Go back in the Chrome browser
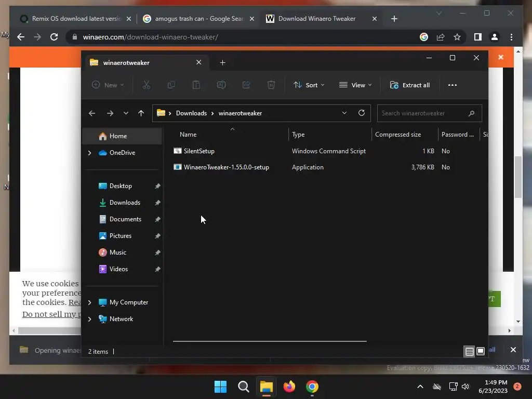The width and height of the screenshot is (532, 399). (21, 37)
